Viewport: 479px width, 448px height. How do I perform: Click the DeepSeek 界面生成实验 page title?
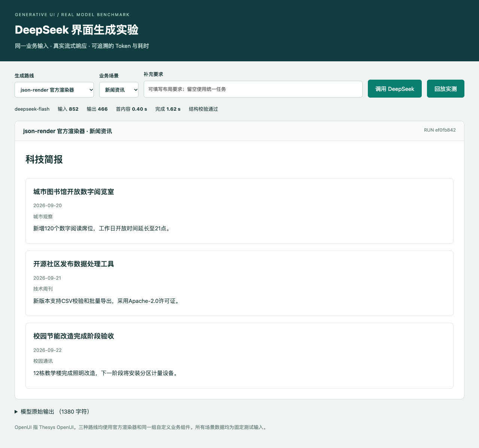pyautogui.click(x=77, y=30)
